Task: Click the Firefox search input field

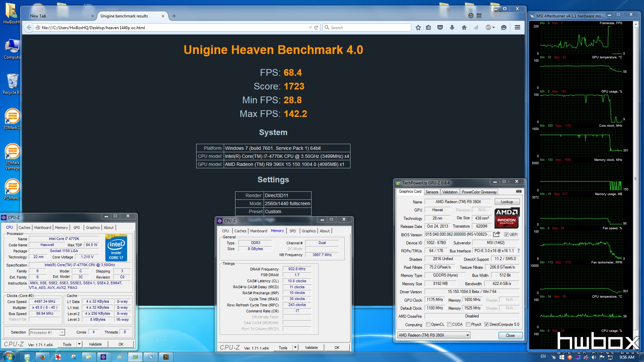Action: coord(367,27)
